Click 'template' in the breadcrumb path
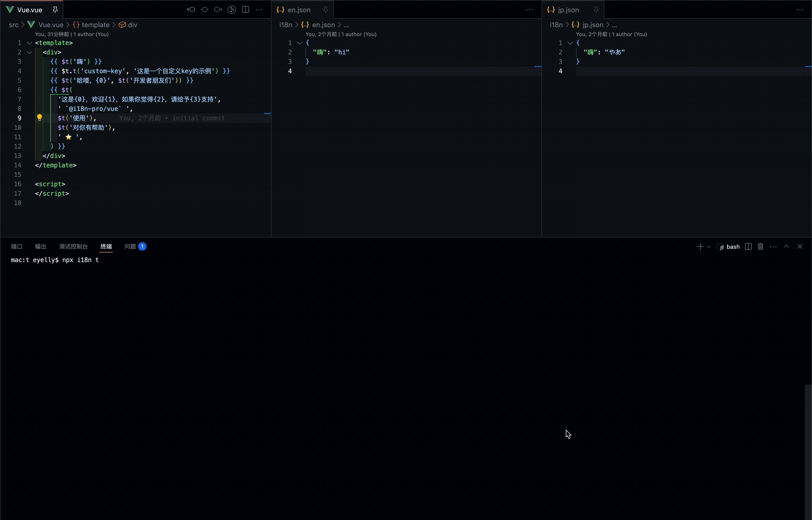The image size is (812, 520). coord(95,25)
